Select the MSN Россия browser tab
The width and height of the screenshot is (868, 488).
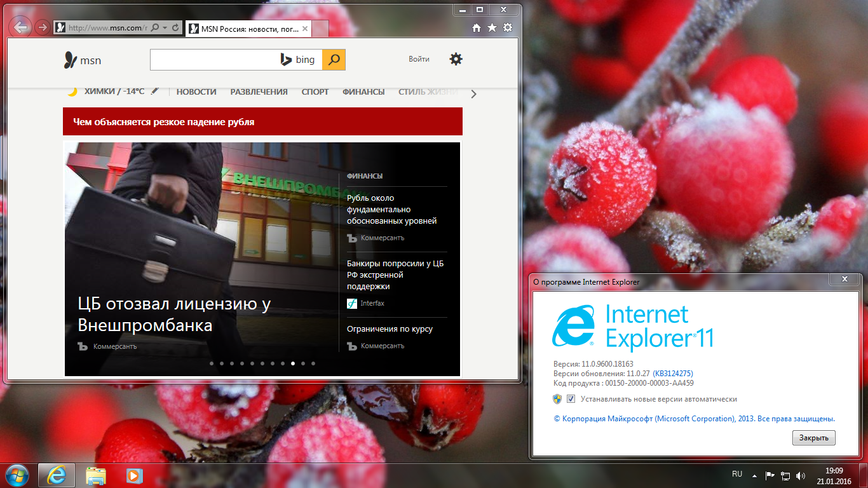pos(248,29)
